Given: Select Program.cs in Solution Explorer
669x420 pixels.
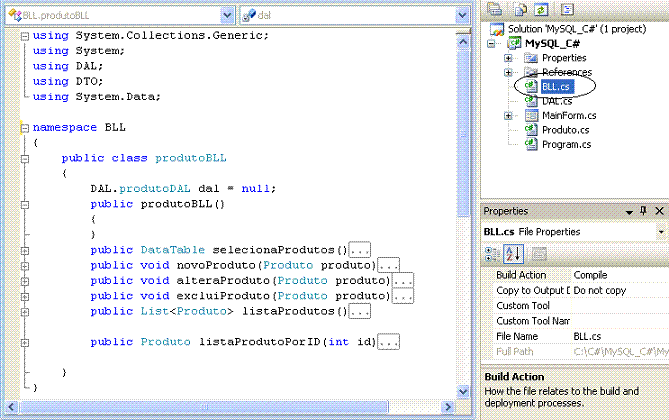Looking at the screenshot, I should [566, 144].
